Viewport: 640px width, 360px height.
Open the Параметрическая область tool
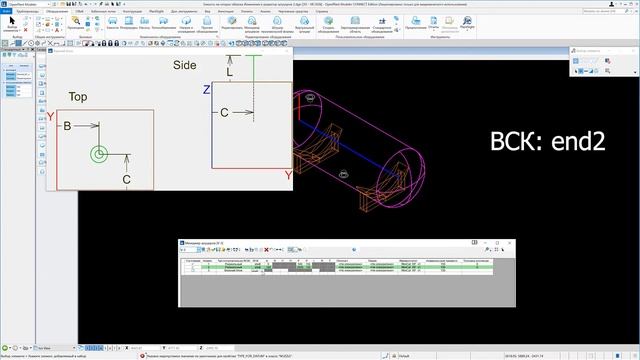click(x=355, y=24)
